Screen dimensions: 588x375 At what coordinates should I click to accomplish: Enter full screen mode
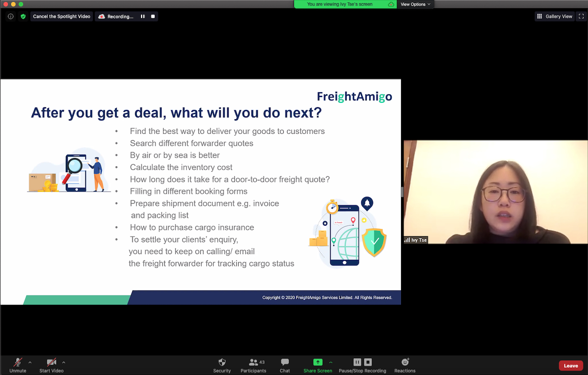[x=581, y=16]
